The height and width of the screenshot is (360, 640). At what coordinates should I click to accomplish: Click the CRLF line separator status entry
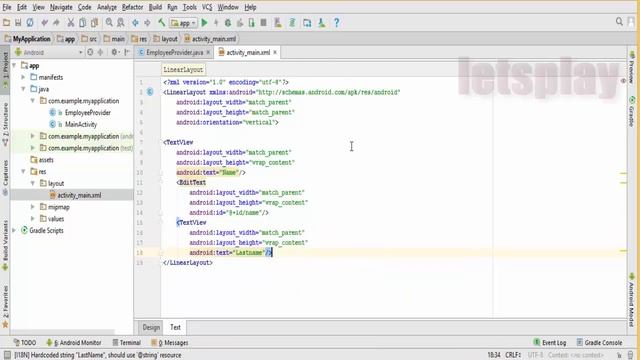513,355
